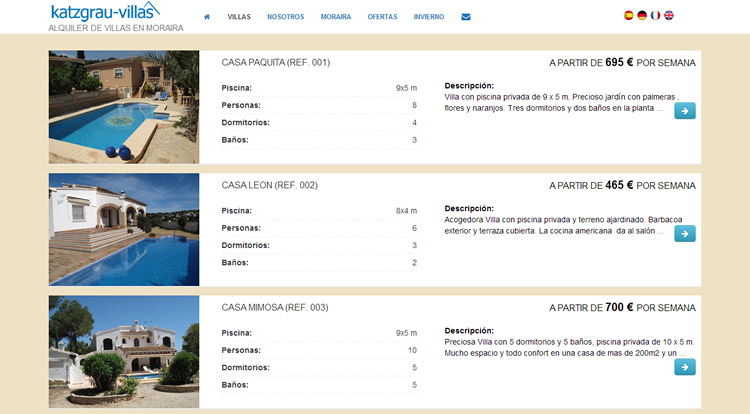This screenshot has width=750, height=414.
Task: View Casa Mimosa garden photo
Action: pyautogui.click(x=124, y=352)
